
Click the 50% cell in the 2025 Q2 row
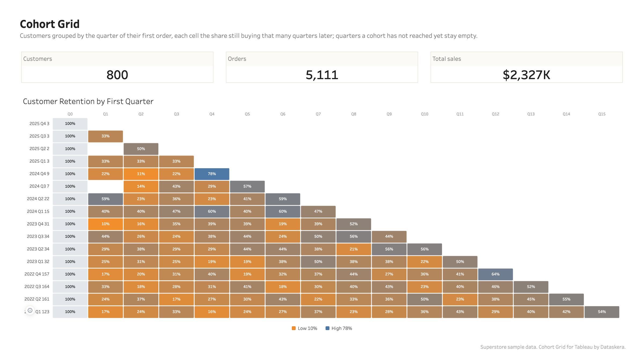click(141, 149)
